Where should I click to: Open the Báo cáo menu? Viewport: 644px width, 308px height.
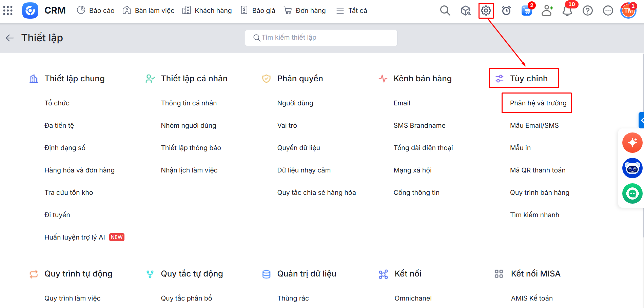point(96,11)
